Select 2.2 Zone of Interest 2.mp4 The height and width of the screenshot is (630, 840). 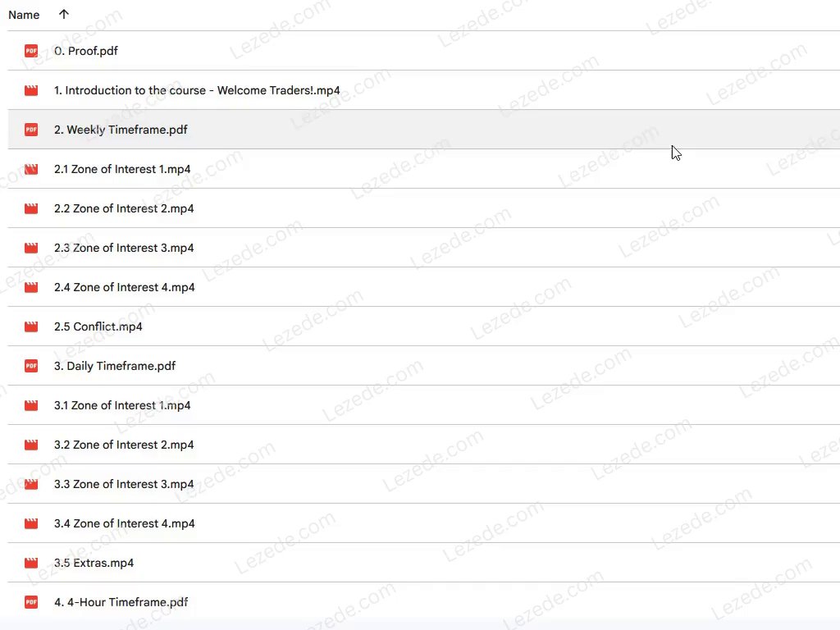(x=124, y=208)
